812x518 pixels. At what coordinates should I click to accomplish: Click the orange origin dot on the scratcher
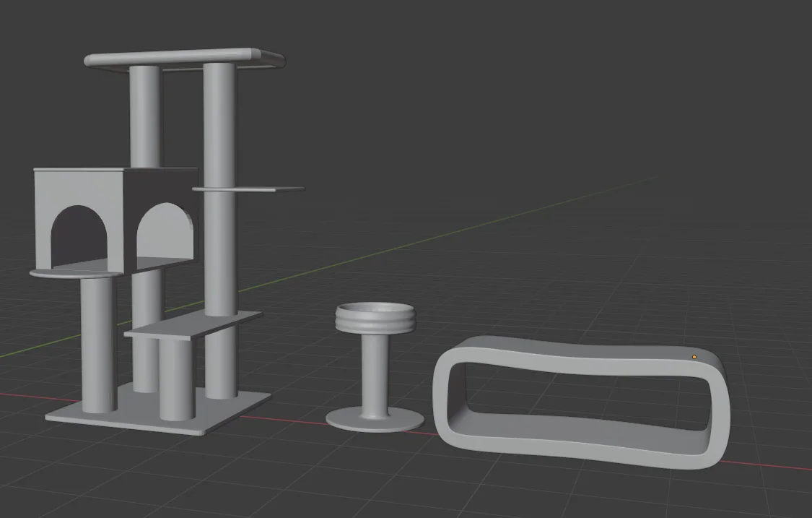(694, 357)
